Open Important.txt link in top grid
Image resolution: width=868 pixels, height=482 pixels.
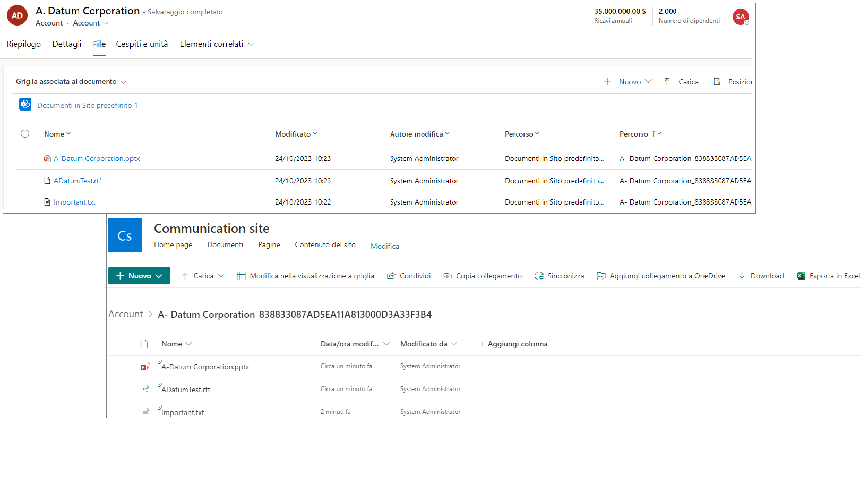[74, 202]
